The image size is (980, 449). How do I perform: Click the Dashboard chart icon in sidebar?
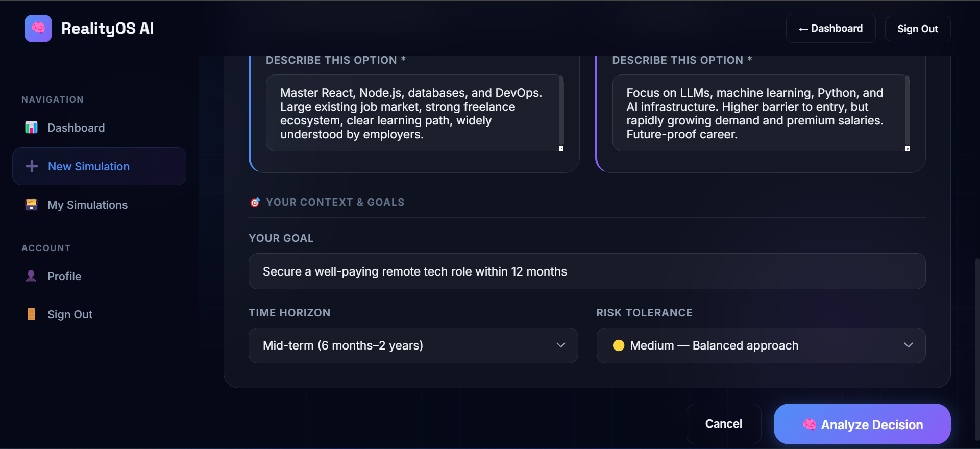(x=31, y=128)
